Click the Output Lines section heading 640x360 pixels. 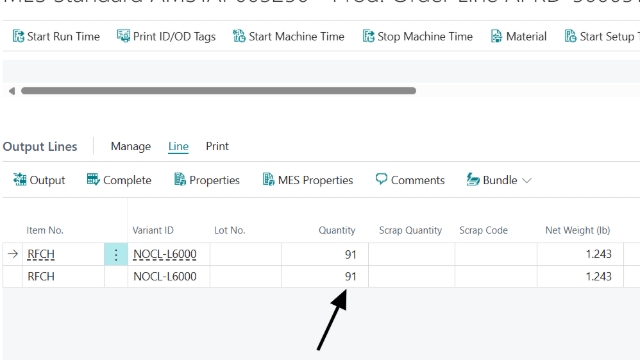40,147
